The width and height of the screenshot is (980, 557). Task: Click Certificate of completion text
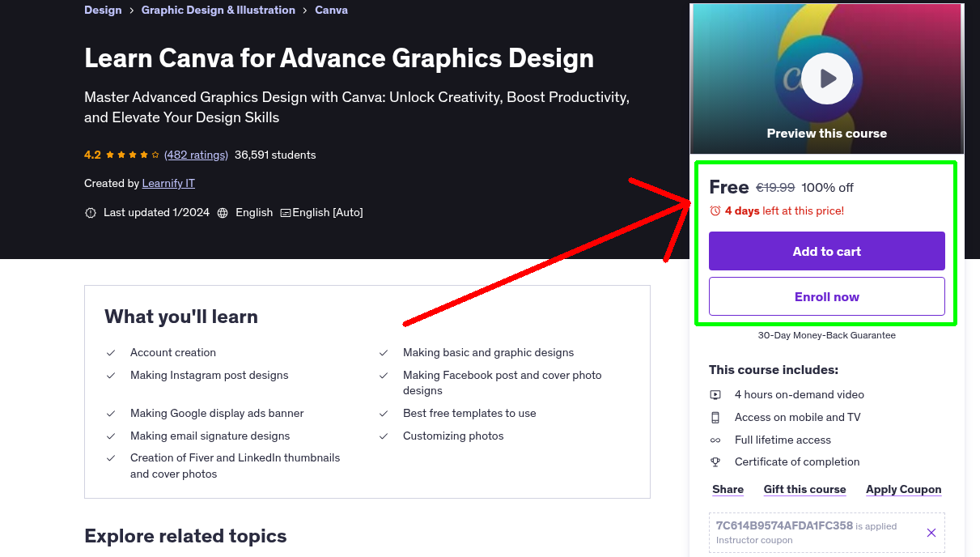(797, 462)
